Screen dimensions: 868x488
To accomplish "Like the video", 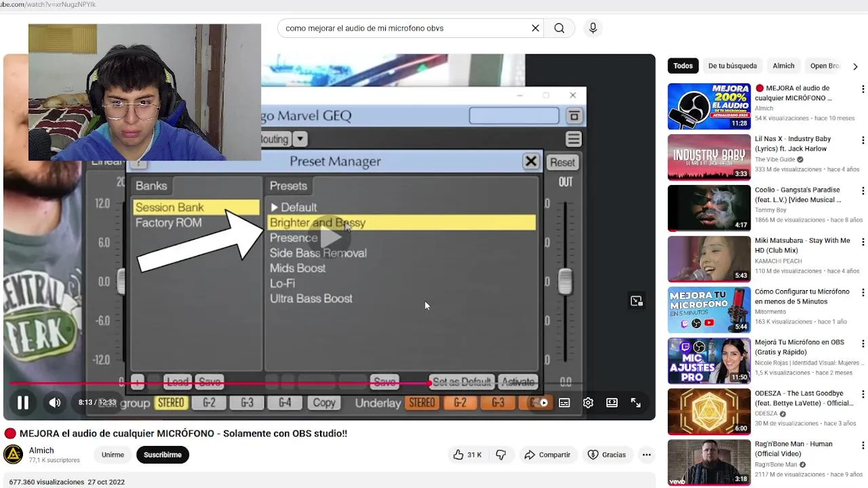I will 467,455.
